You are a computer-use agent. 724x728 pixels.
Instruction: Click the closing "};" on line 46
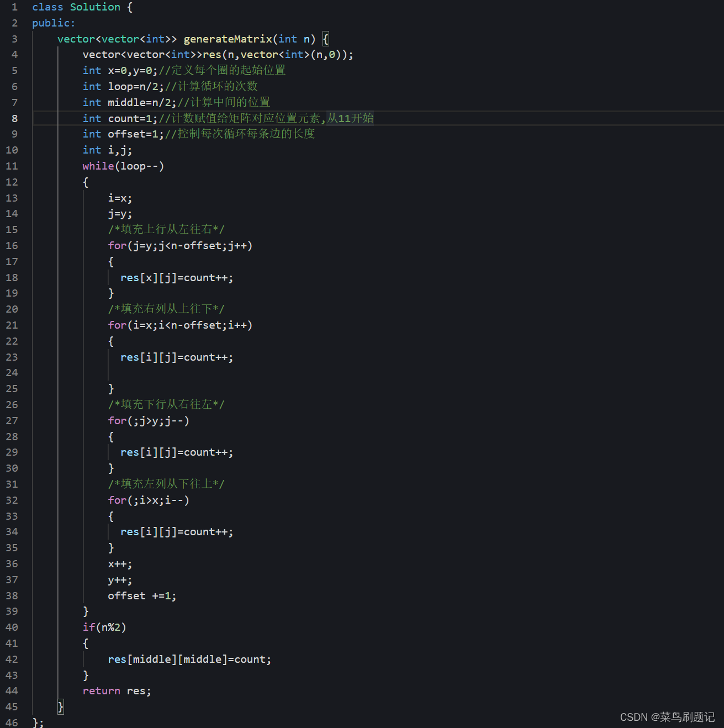(38, 722)
